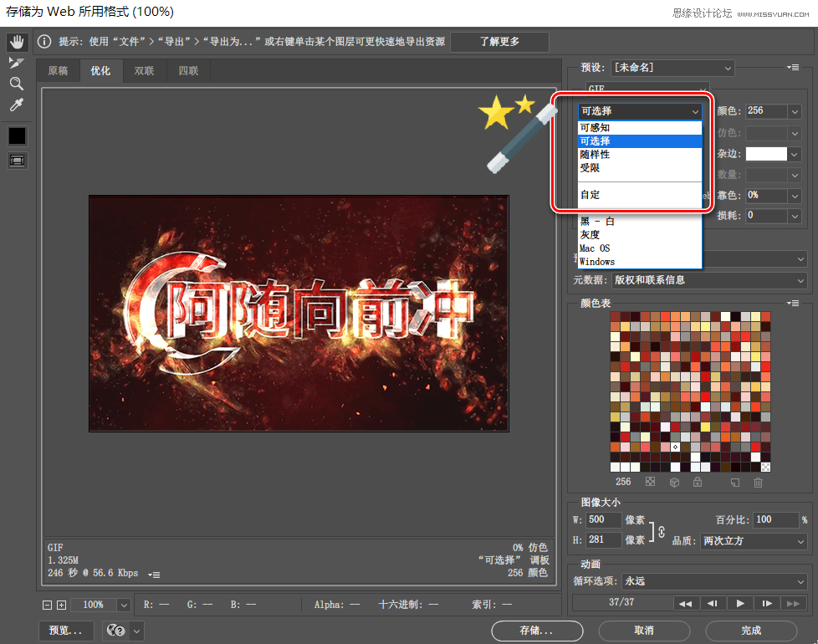Toggle slices visibility below the eyedropper swatch
Screen dimensions: 818x644
(17, 159)
